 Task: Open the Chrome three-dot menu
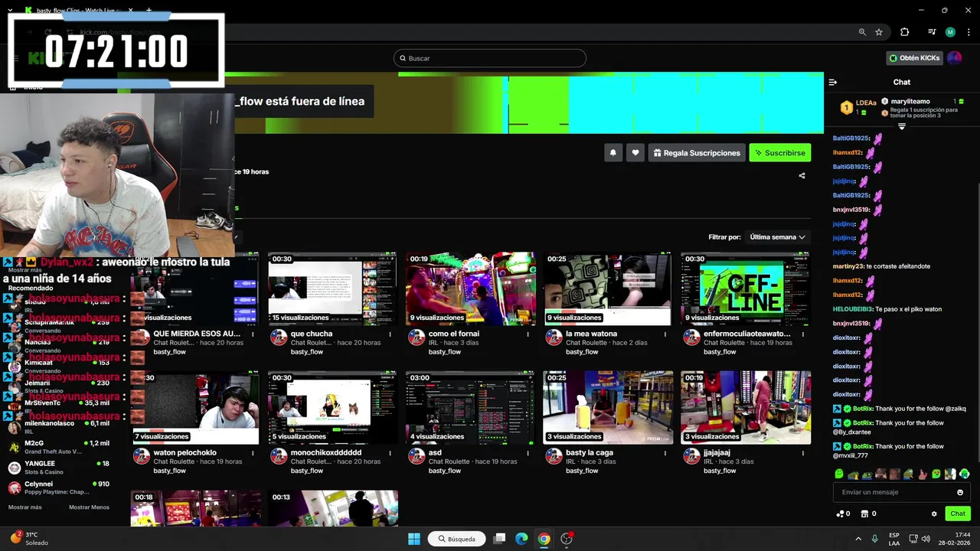click(967, 32)
